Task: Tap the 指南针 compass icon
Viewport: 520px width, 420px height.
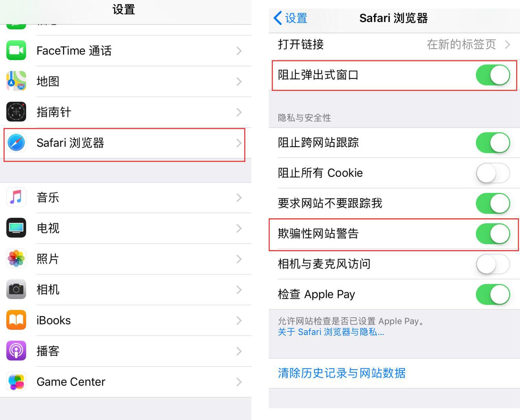Action: coord(16,112)
